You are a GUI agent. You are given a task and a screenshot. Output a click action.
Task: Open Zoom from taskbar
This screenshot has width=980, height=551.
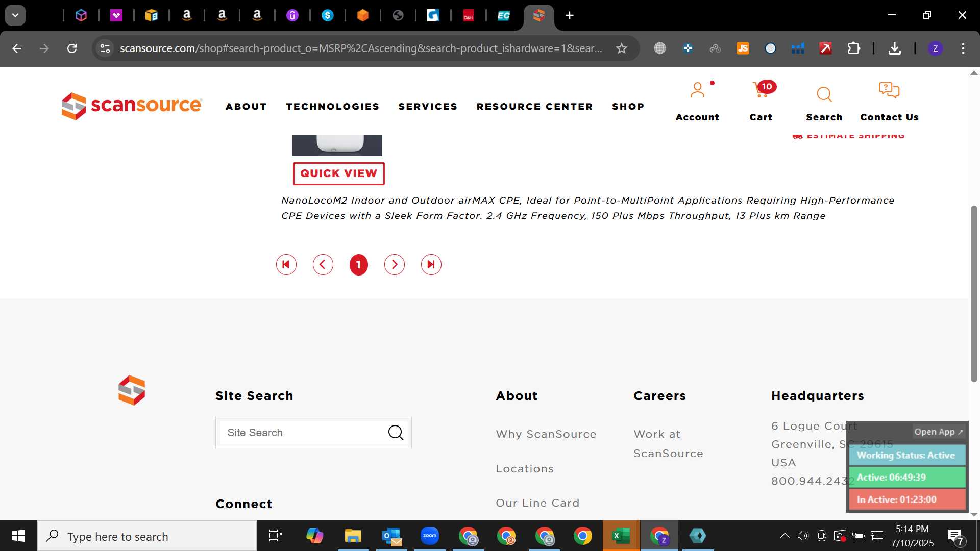430,536
